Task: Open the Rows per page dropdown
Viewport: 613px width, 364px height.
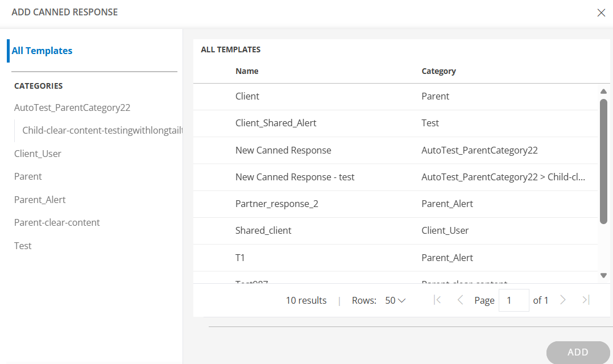Action: pyautogui.click(x=395, y=300)
